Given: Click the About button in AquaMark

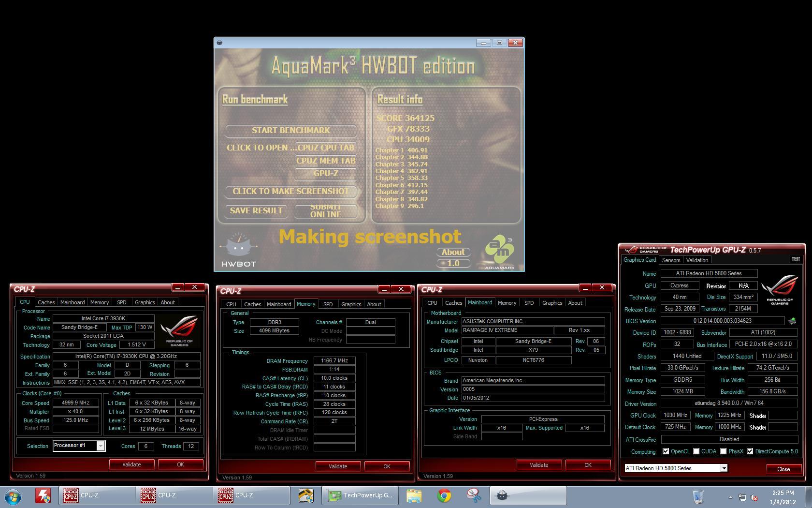Looking at the screenshot, I should tap(453, 252).
